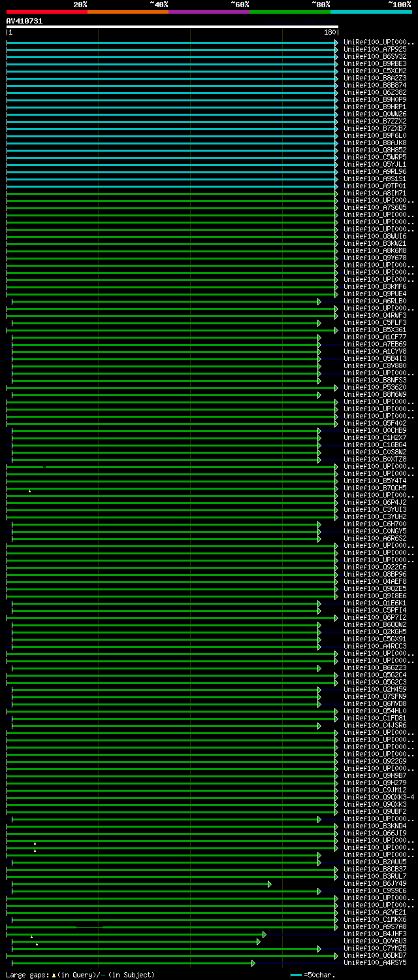The image size is (418, 980).
Task: Select the UniRef100_Q5G2C4 label
Action: (x=375, y=675)
